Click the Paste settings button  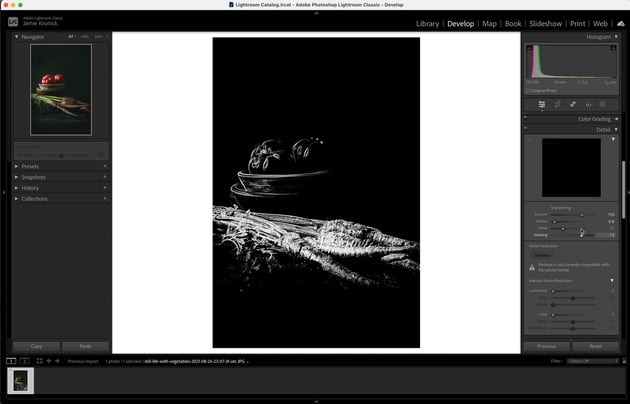coord(85,346)
